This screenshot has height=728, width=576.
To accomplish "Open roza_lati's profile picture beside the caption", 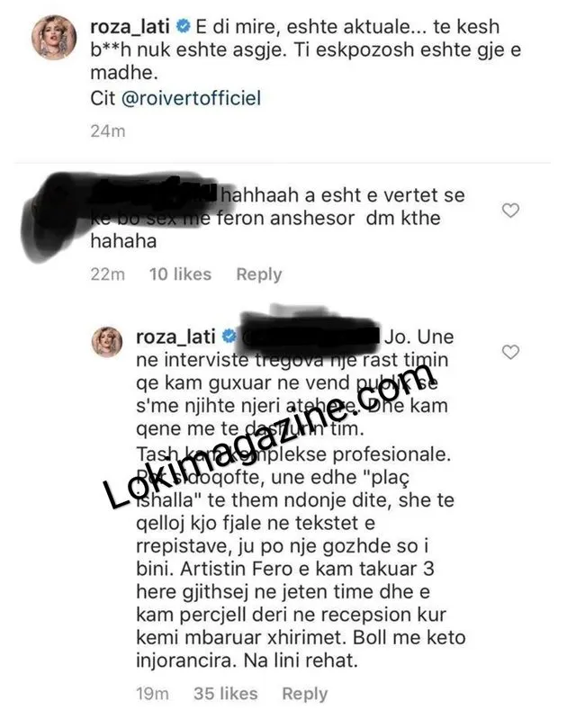I will pyautogui.click(x=54, y=37).
